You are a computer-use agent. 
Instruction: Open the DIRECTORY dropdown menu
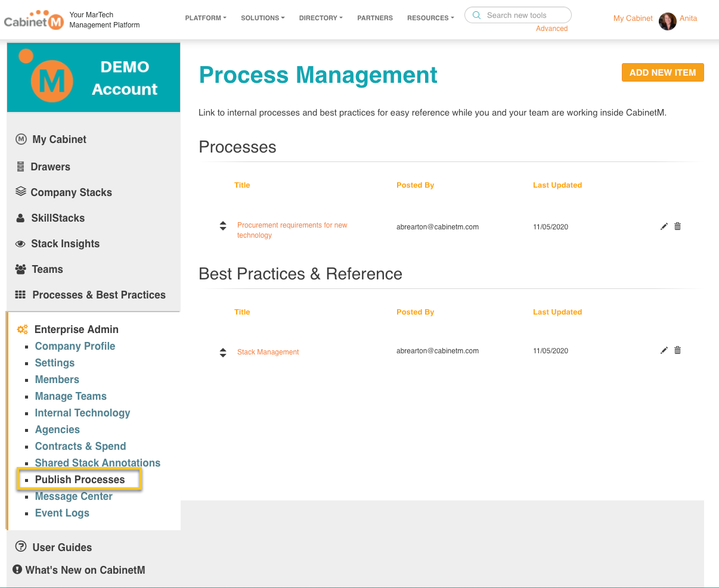click(321, 18)
